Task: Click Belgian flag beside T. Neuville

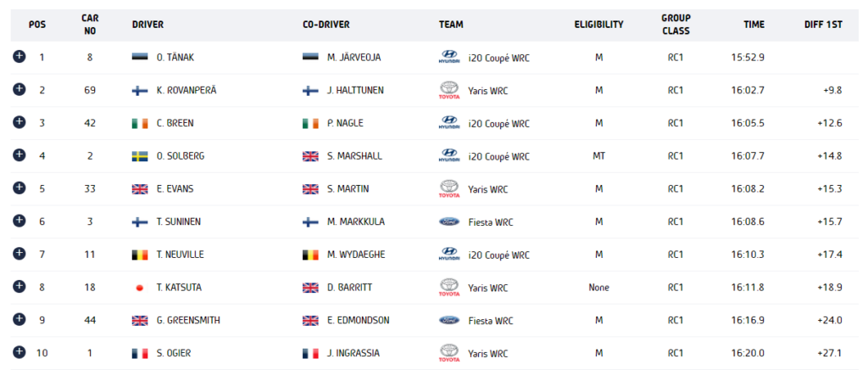Action: click(140, 255)
